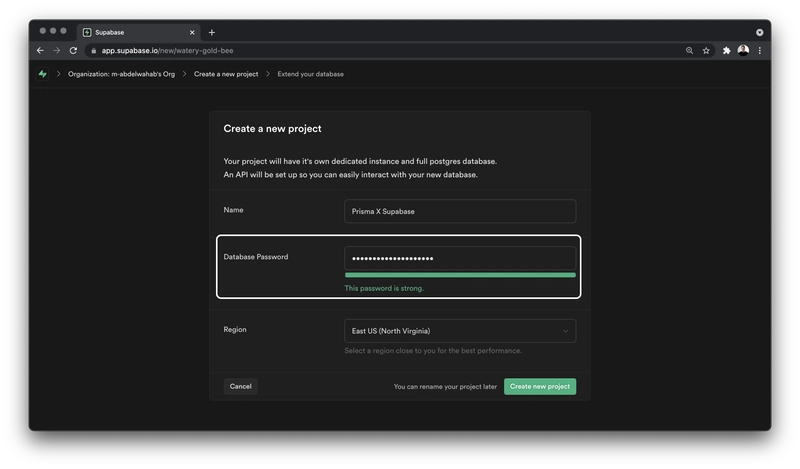Click the Database Password label
Screen dimensions: 800x469
[x=256, y=257]
